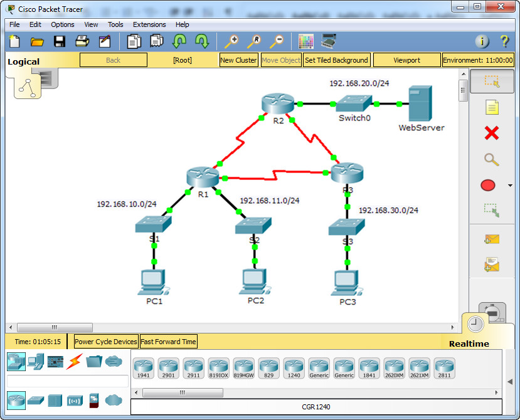Choose the Inspect magnifier tool
Screen dimensions: 520x420
click(492, 159)
